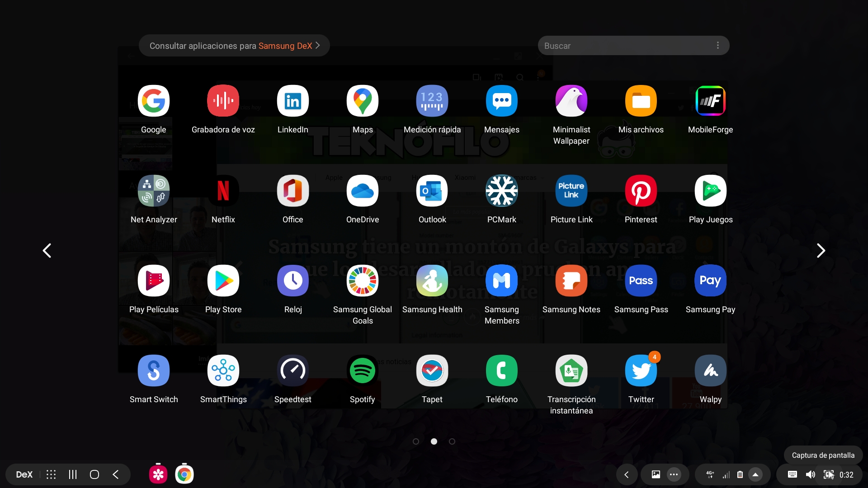Expand quick settings with up arrow
868x488 pixels.
pyautogui.click(x=755, y=474)
